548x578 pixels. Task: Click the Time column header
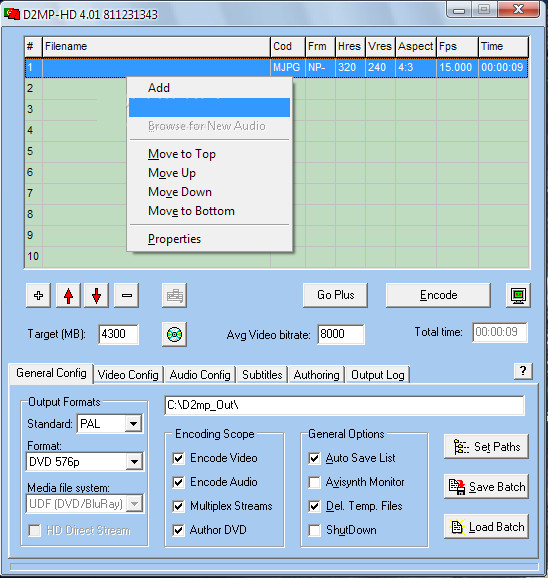point(503,46)
